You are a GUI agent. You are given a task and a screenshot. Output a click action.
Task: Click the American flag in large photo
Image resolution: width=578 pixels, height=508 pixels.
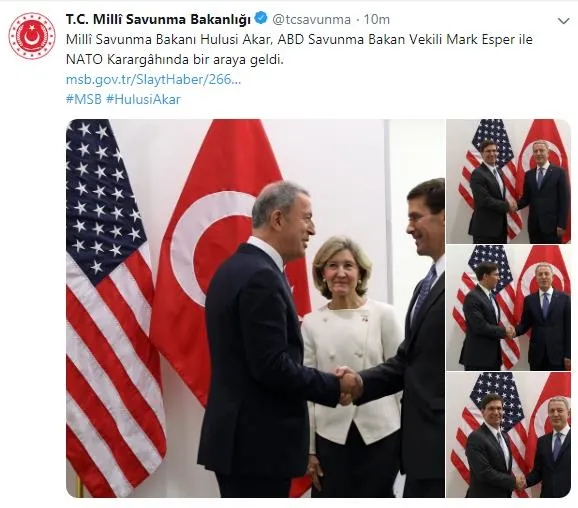tap(113, 308)
